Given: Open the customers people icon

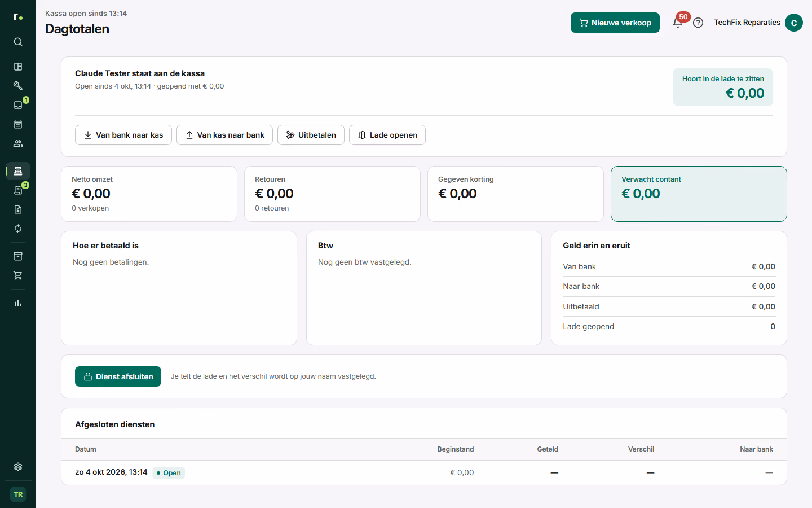Looking at the screenshot, I should click(x=18, y=143).
